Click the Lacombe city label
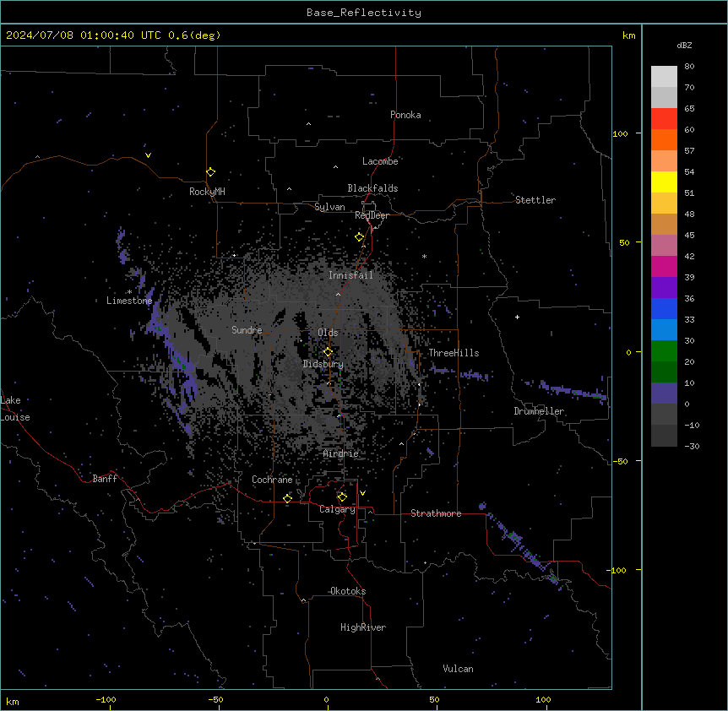Image resolution: width=728 pixels, height=711 pixels. (x=380, y=161)
